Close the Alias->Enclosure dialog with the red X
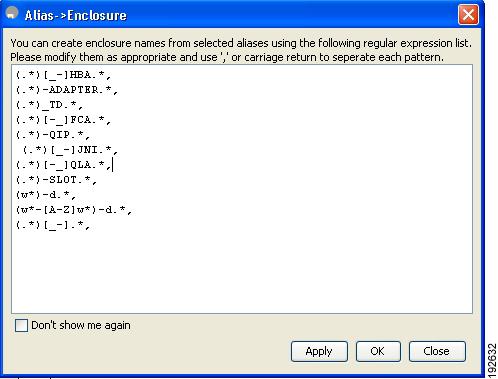The height and width of the screenshot is (379, 498). point(468,15)
